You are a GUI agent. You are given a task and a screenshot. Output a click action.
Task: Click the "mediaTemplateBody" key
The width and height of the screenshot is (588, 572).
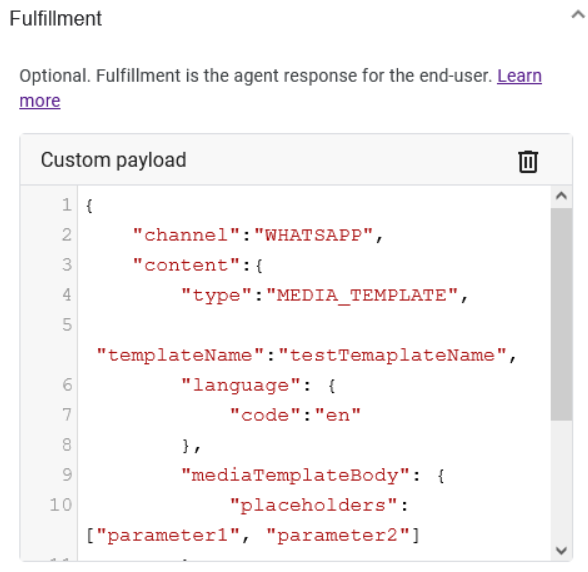pyautogui.click(x=295, y=476)
